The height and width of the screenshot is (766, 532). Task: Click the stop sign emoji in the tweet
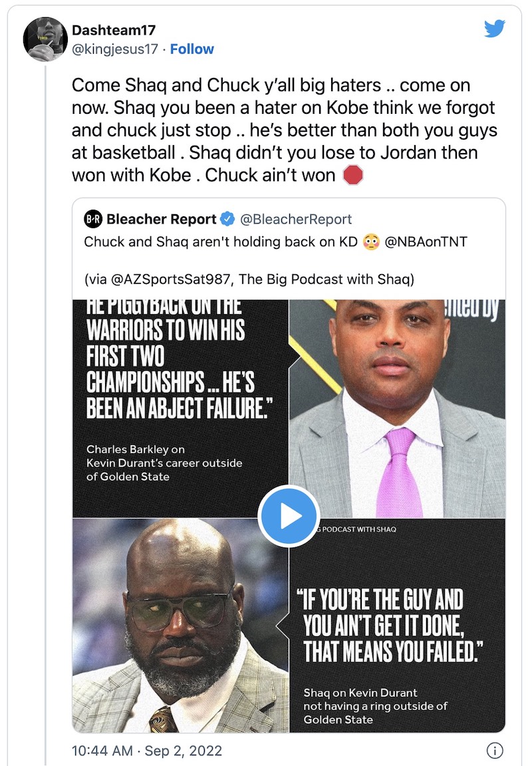tap(354, 174)
